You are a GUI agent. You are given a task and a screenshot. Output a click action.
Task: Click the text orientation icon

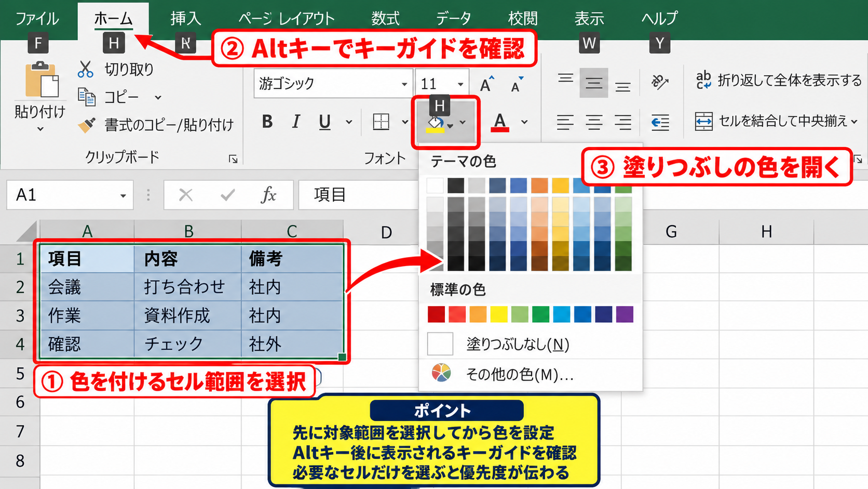(x=660, y=82)
